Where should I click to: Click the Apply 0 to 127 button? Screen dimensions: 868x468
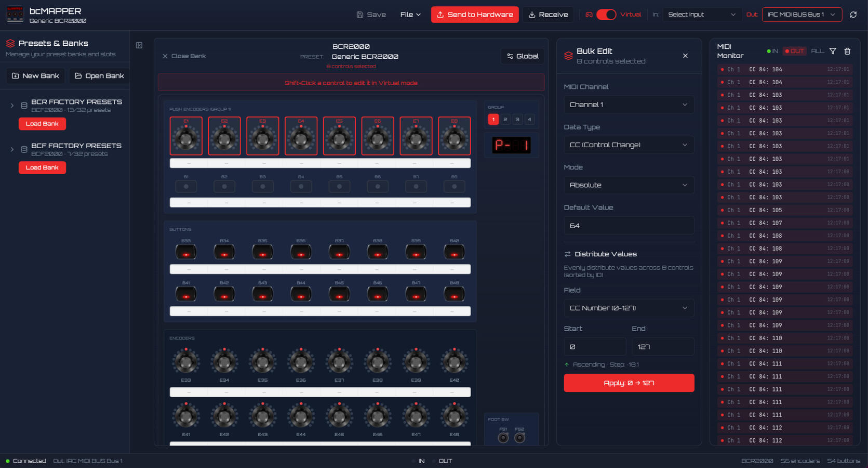[629, 383]
